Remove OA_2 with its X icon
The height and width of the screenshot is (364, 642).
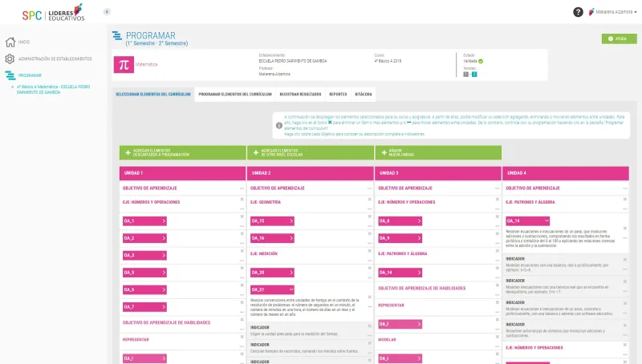coord(242,233)
